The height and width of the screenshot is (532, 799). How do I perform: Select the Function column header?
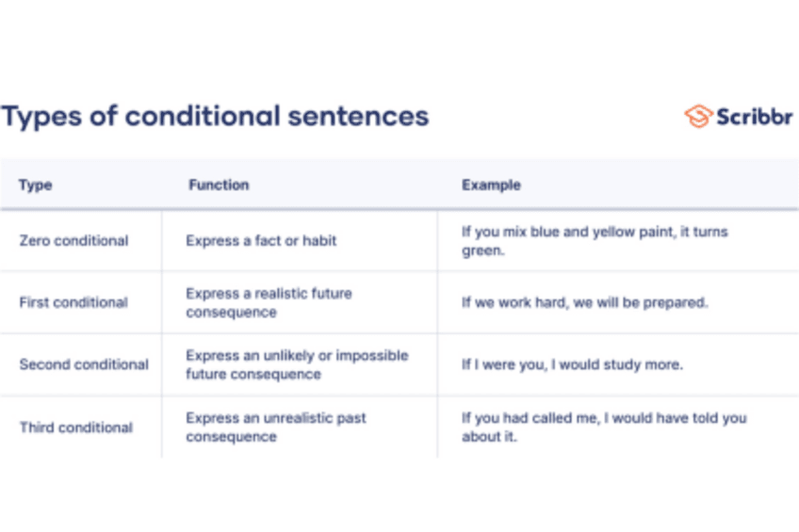pos(219,185)
